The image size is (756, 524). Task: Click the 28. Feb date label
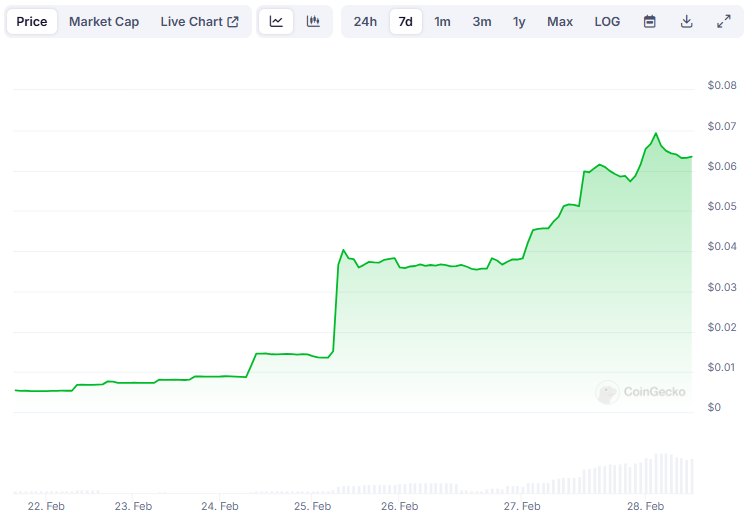pyautogui.click(x=645, y=506)
